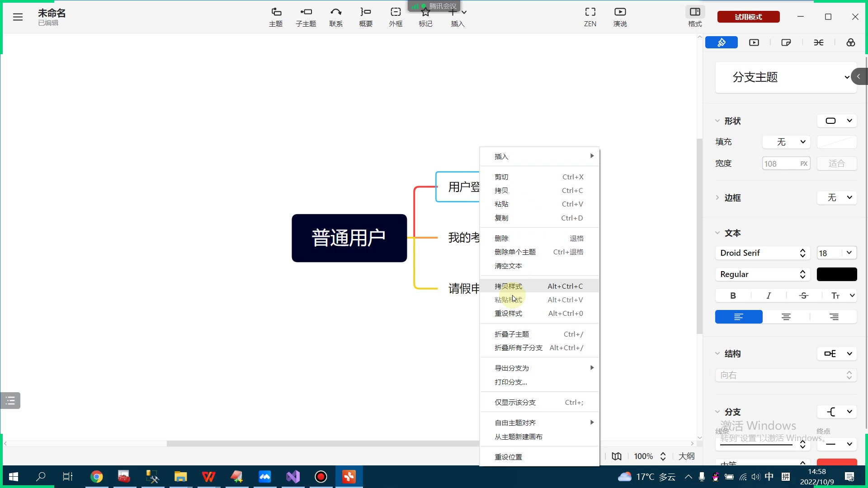
Task: Click the Relationship (联系) toolbar icon
Action: pos(335,17)
